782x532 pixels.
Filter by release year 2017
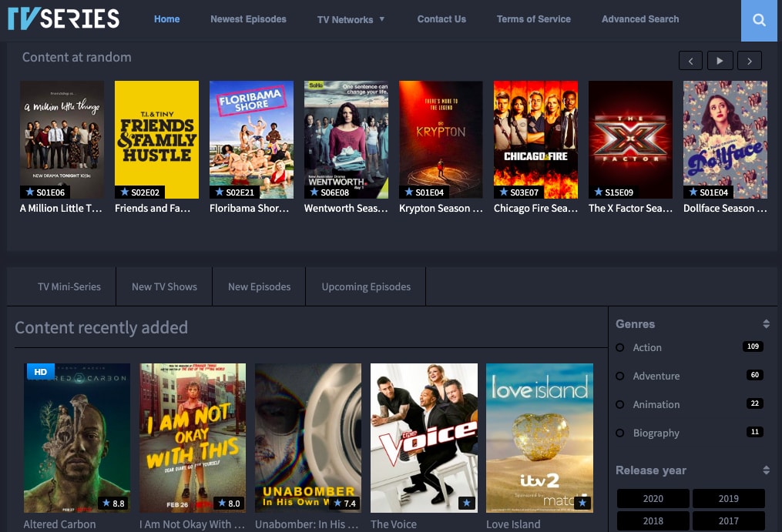728,520
